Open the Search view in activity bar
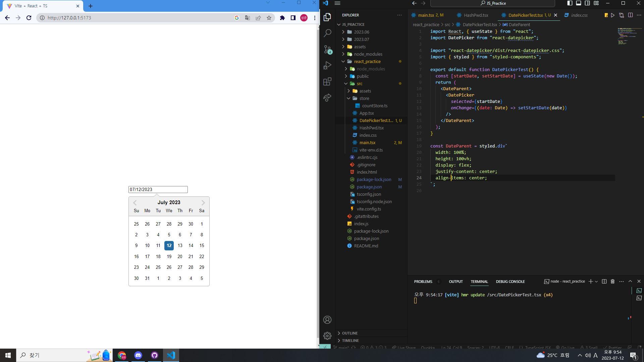This screenshot has width=644, height=362. click(x=327, y=33)
